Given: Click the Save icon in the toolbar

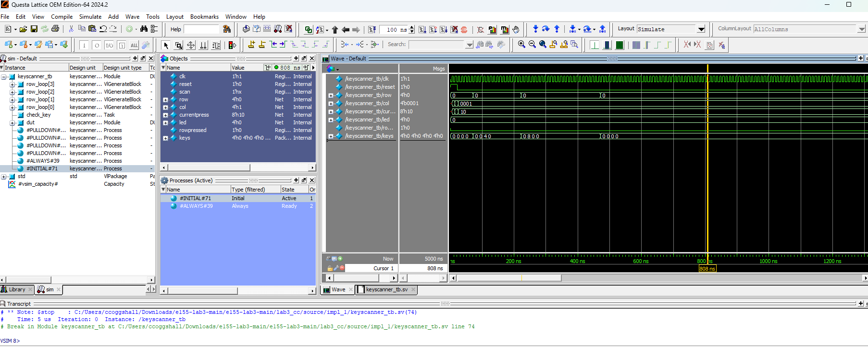Looking at the screenshot, I should 34,29.
